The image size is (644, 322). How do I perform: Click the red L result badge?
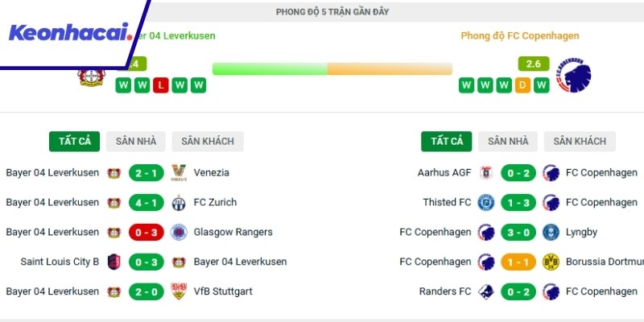click(161, 85)
